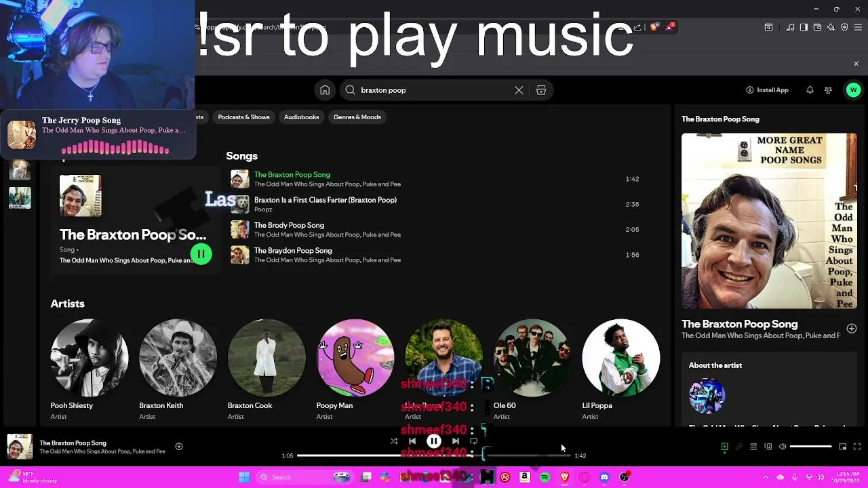
Task: Play Braxton Is a First Class Farter
Action: (x=239, y=204)
